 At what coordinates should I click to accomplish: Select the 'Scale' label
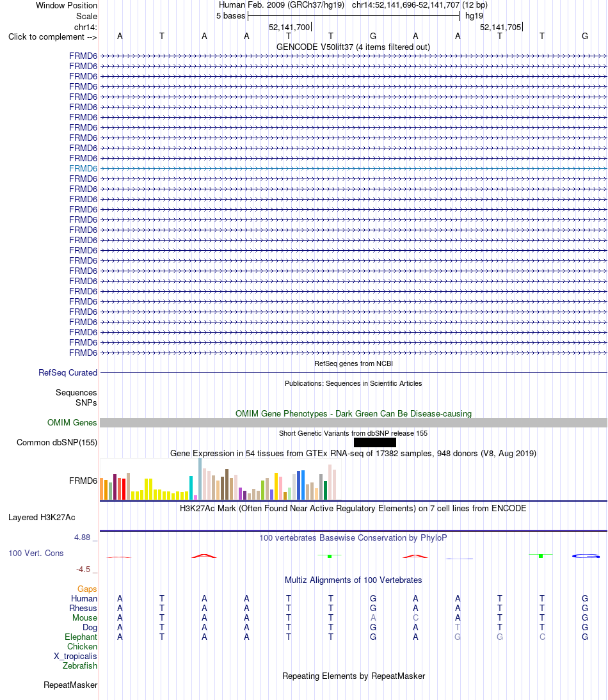coord(86,16)
